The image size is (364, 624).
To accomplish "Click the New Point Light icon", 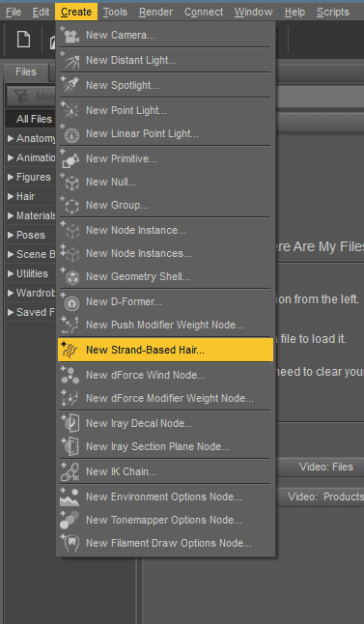I will pos(70,110).
